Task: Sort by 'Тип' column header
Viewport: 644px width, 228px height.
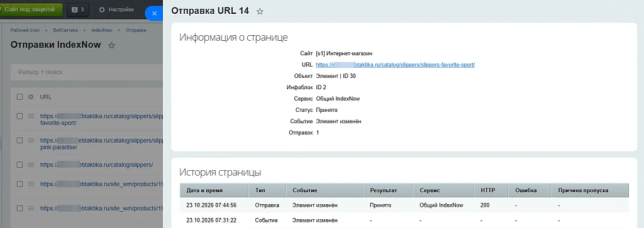Action: [267, 190]
